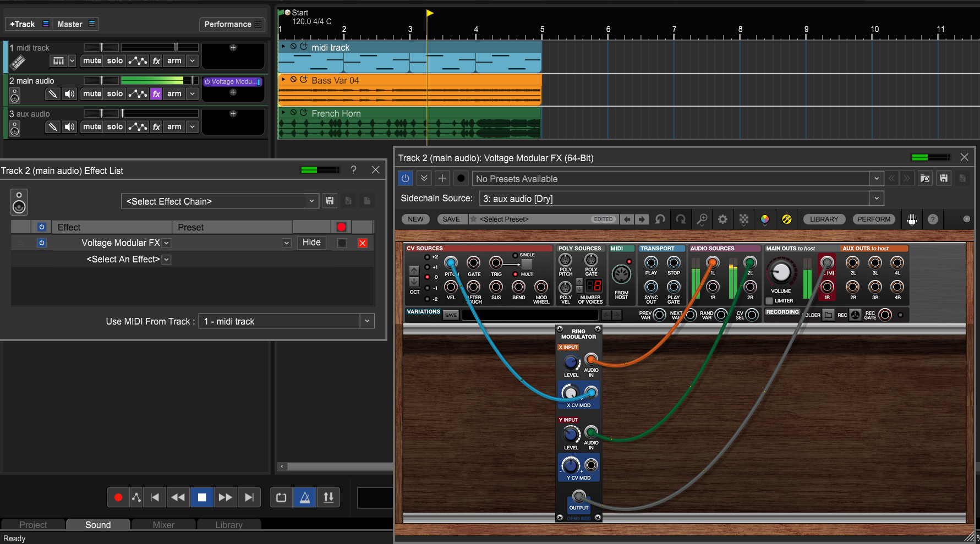
Task: Click the NEW button in Voltage Modular
Action: (x=415, y=219)
